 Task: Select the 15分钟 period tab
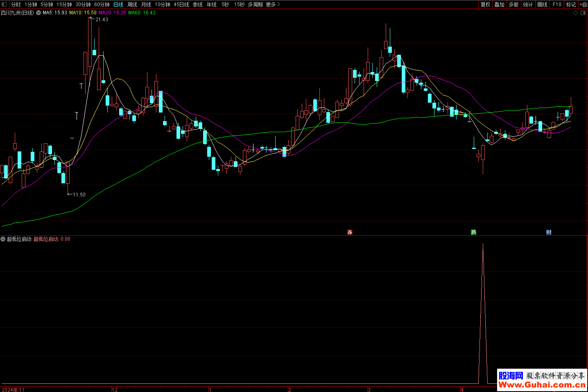tap(64, 5)
